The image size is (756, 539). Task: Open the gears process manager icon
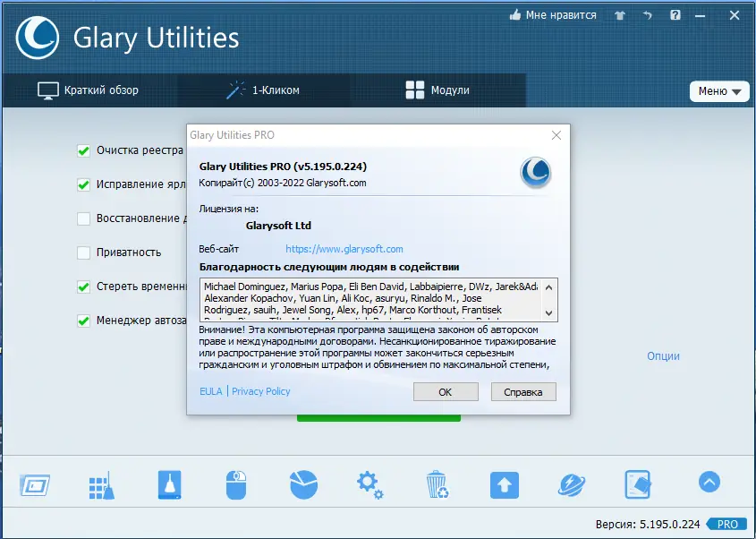click(x=370, y=485)
